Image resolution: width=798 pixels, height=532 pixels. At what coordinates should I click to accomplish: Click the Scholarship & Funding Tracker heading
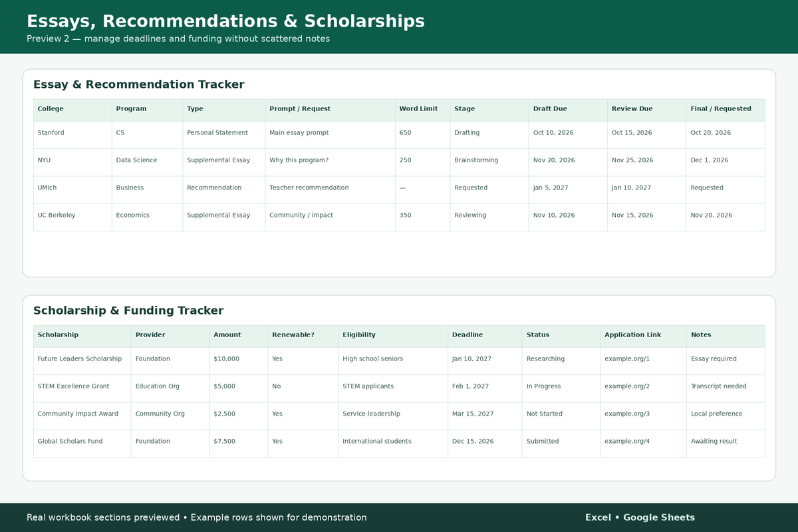click(128, 311)
